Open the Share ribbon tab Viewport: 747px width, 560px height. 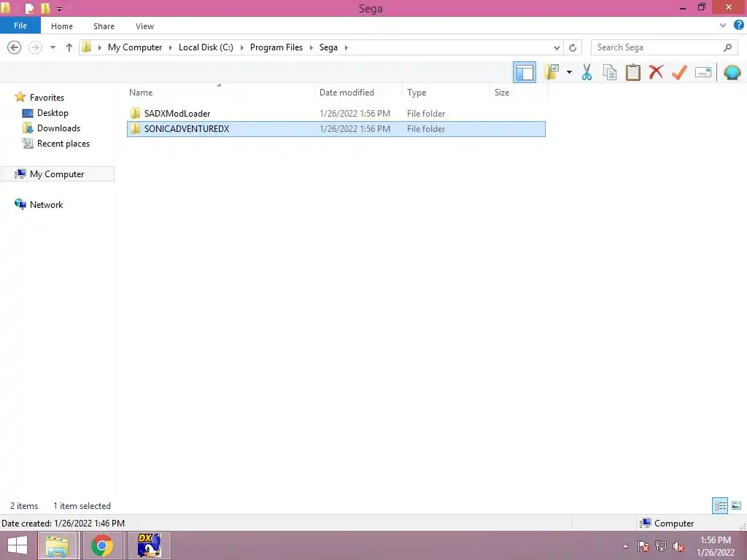(104, 26)
